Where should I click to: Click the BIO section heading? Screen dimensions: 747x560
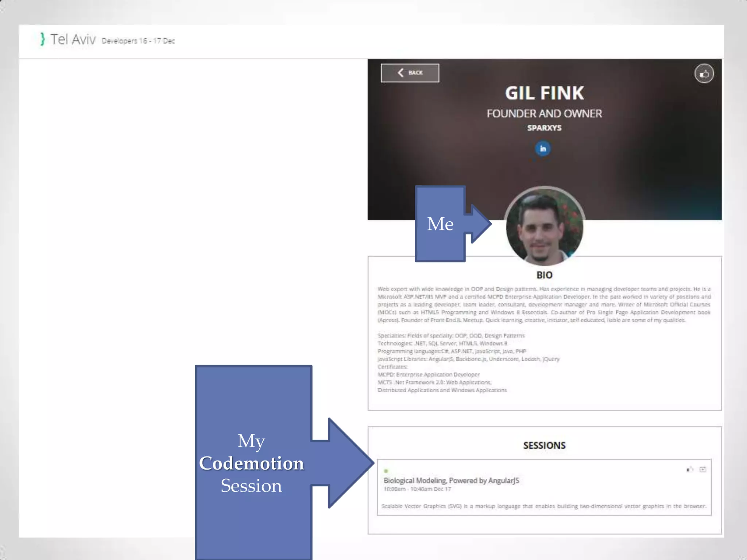pyautogui.click(x=544, y=275)
